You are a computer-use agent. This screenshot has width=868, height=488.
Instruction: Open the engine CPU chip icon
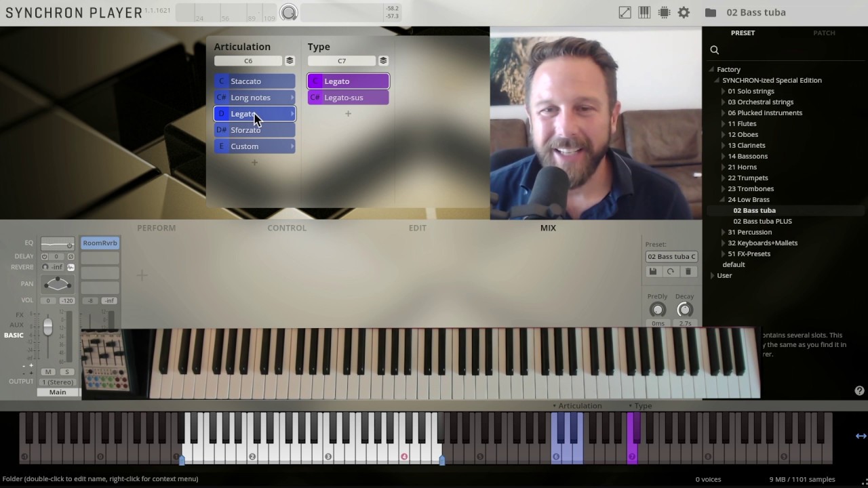tap(664, 12)
